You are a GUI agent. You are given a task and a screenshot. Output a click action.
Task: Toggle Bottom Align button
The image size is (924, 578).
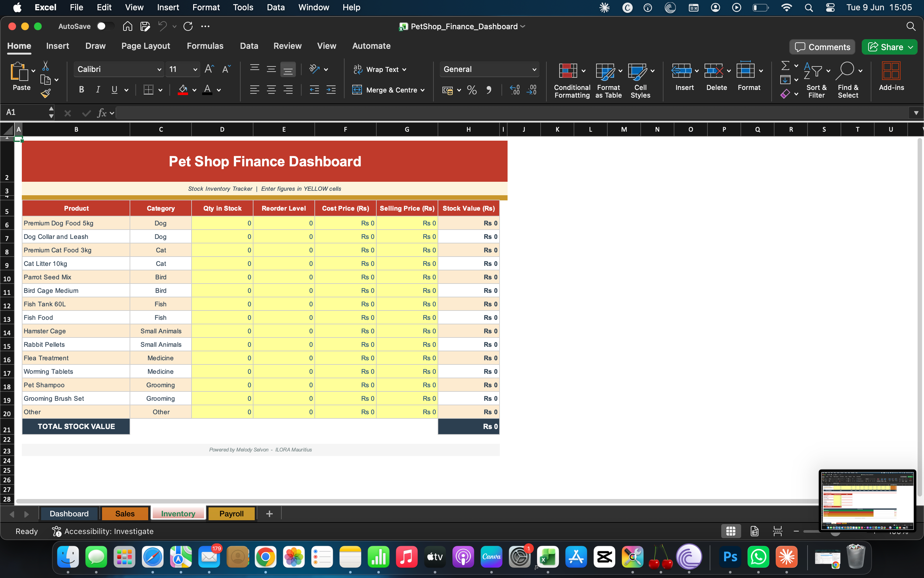(288, 70)
